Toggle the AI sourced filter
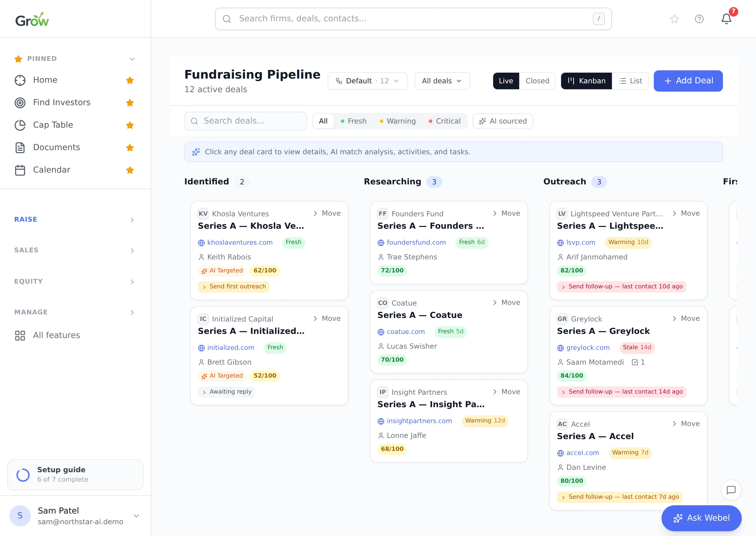 502,121
